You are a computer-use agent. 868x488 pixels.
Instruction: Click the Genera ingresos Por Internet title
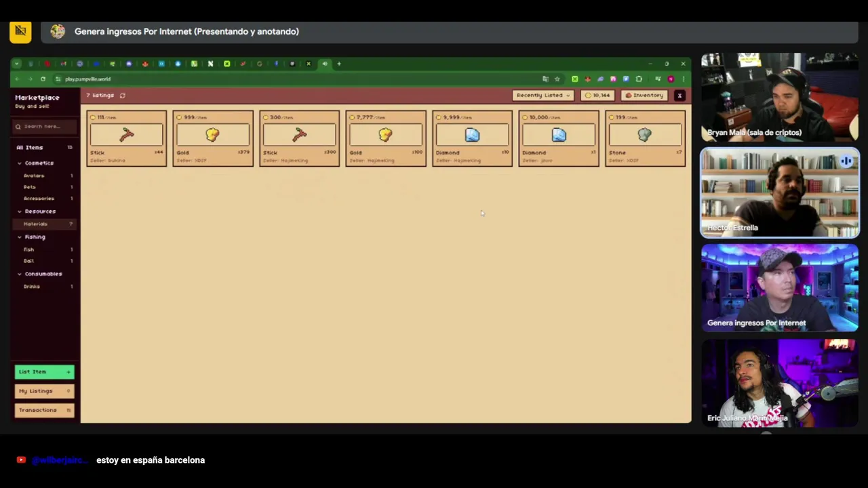[186, 32]
